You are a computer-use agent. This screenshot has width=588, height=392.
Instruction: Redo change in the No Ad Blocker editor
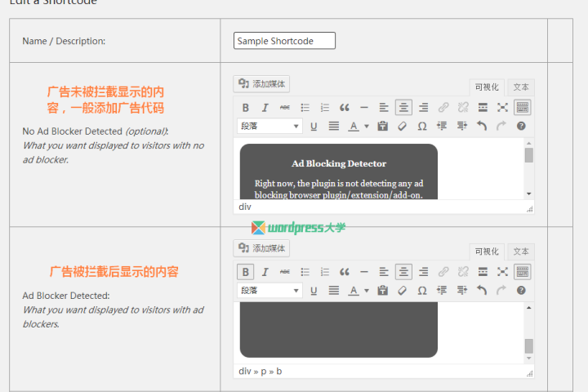501,126
